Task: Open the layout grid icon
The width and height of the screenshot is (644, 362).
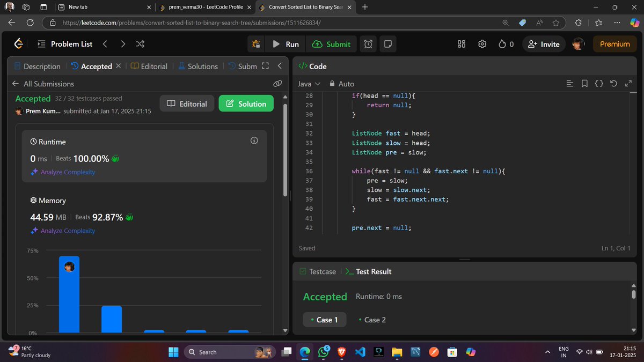Action: [461, 44]
